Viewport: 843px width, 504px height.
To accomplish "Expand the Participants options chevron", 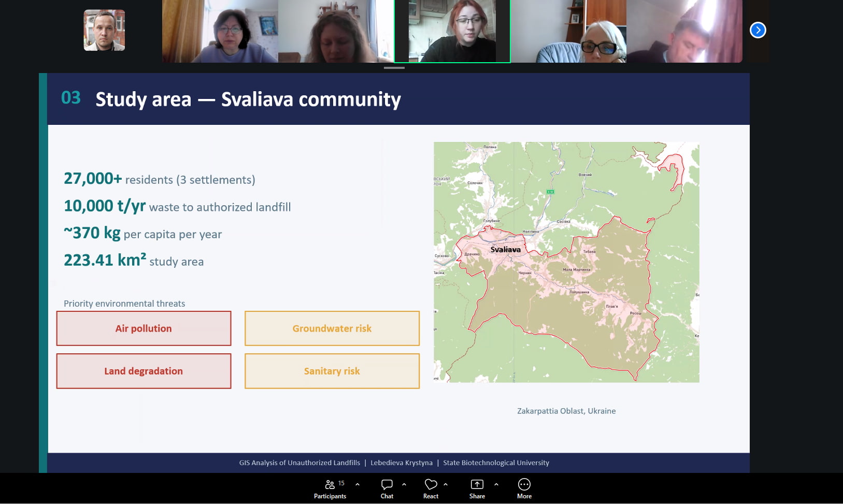I will pos(358,484).
